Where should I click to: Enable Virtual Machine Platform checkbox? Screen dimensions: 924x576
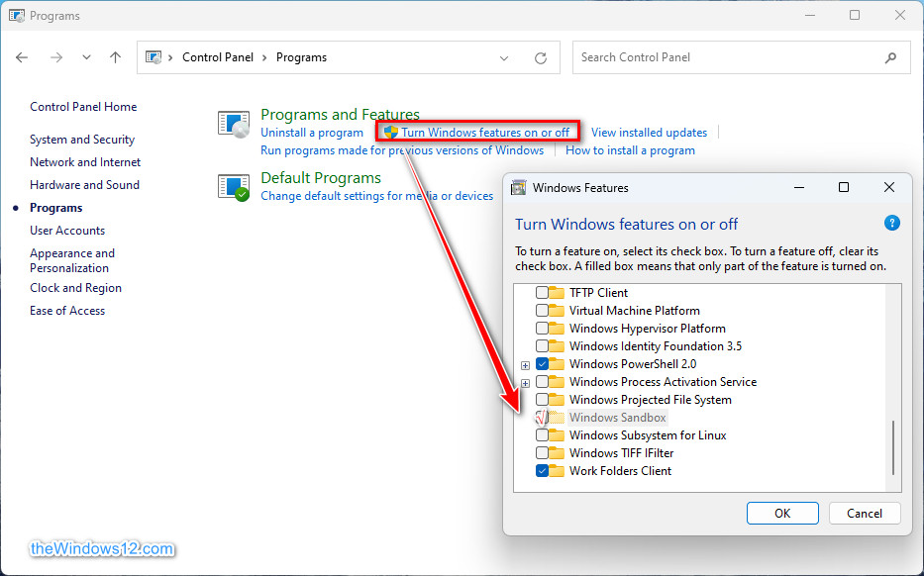point(542,311)
